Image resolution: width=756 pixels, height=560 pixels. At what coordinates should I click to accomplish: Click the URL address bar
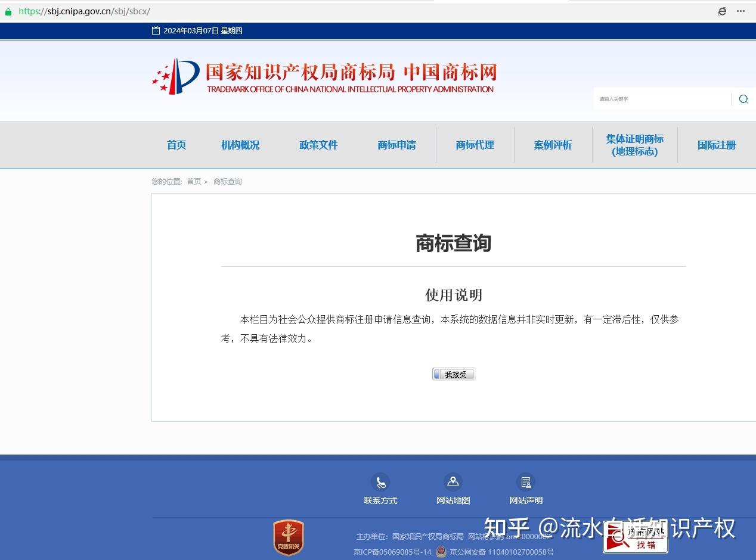[x=84, y=11]
